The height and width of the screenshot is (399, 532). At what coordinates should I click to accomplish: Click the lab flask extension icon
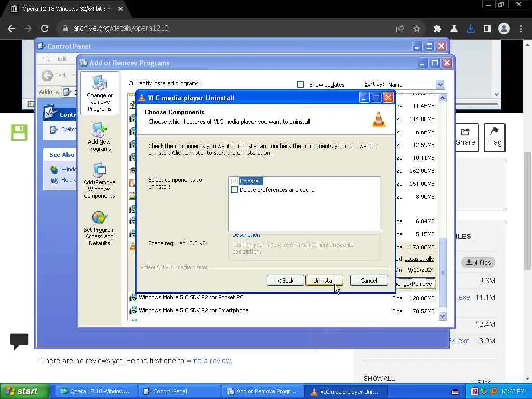pos(454,29)
